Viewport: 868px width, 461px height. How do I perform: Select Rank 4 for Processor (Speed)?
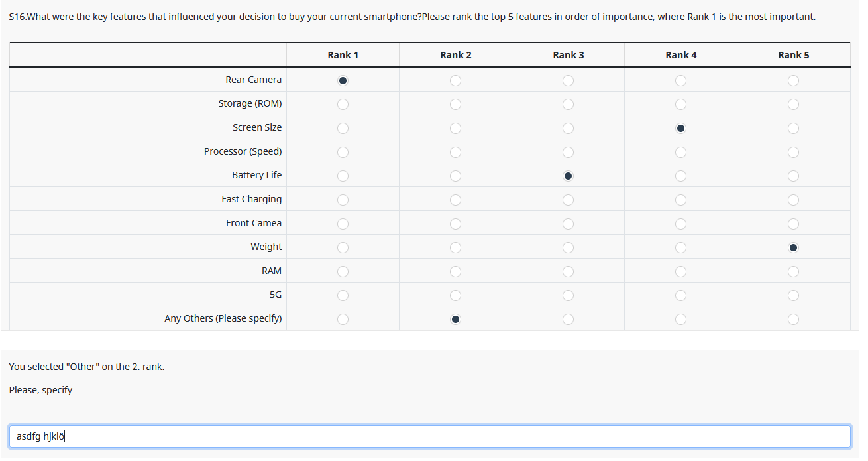[x=680, y=153]
